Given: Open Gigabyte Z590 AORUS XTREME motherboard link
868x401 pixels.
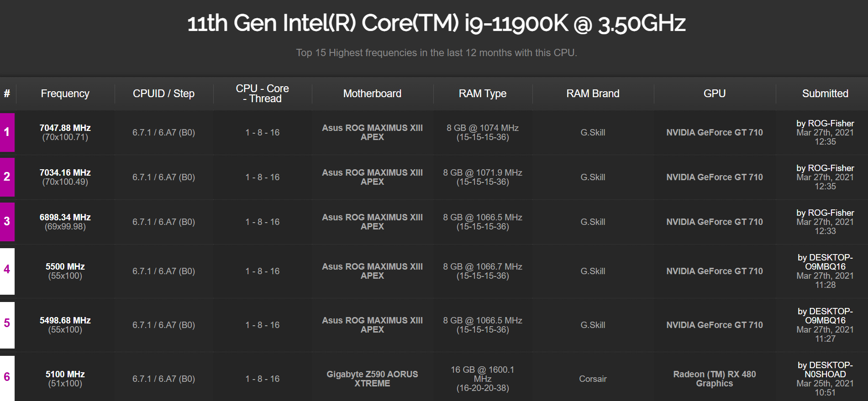Looking at the screenshot, I should pyautogui.click(x=372, y=379).
